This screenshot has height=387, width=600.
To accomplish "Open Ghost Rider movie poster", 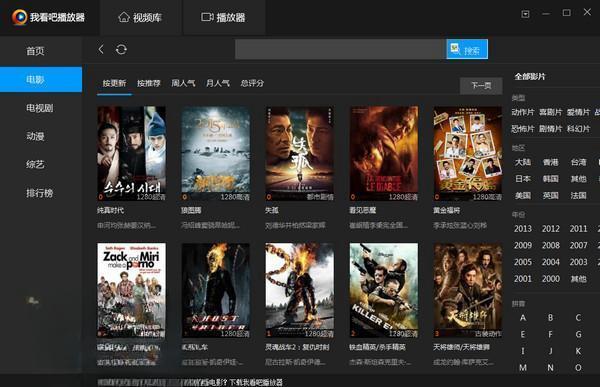I will pyautogui.click(x=215, y=290).
